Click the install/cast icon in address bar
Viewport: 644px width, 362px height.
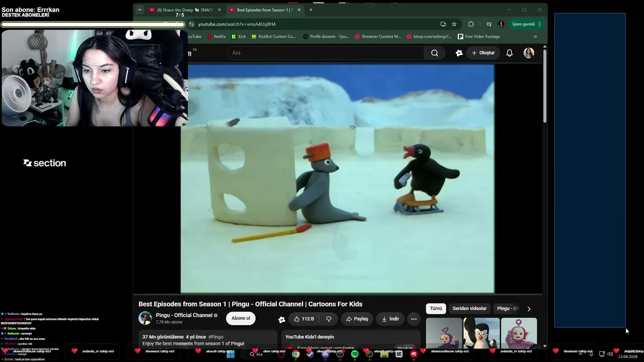coord(443,24)
